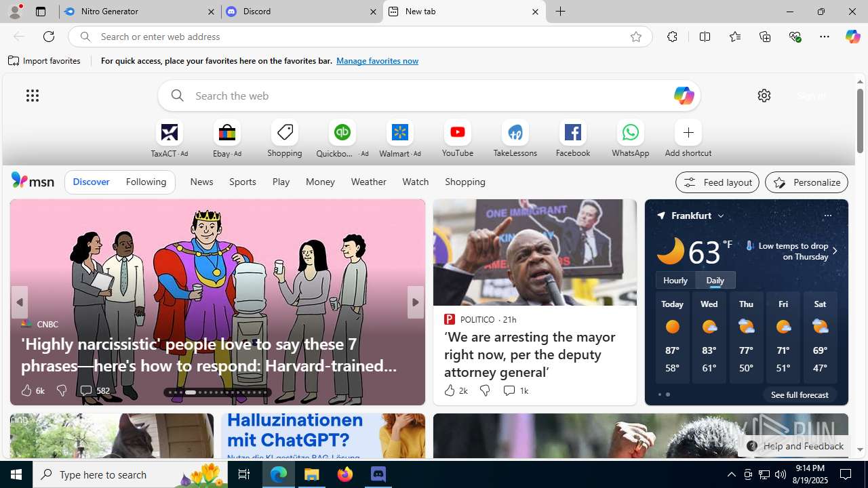Open Favorites hub toolbar icon

(734, 37)
